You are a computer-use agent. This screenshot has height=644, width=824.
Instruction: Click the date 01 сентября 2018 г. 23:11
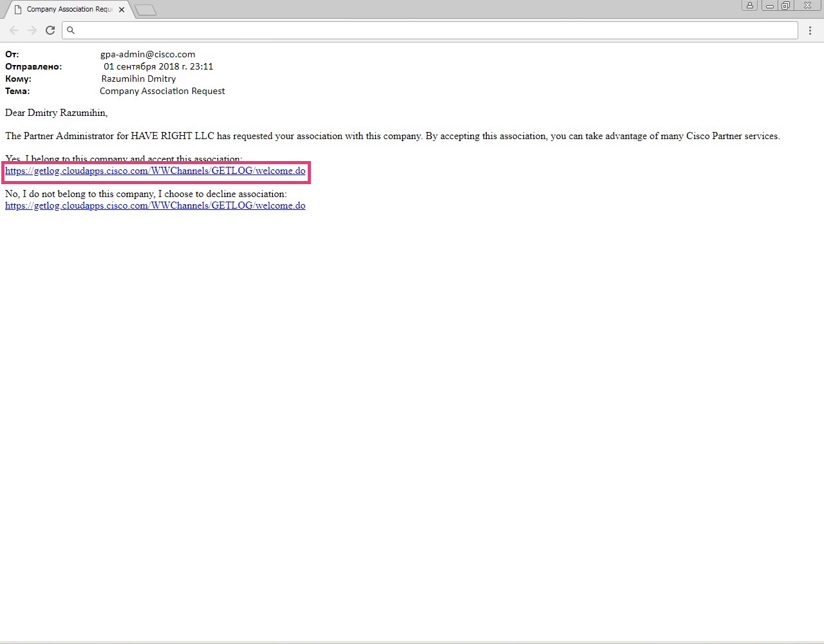click(158, 66)
